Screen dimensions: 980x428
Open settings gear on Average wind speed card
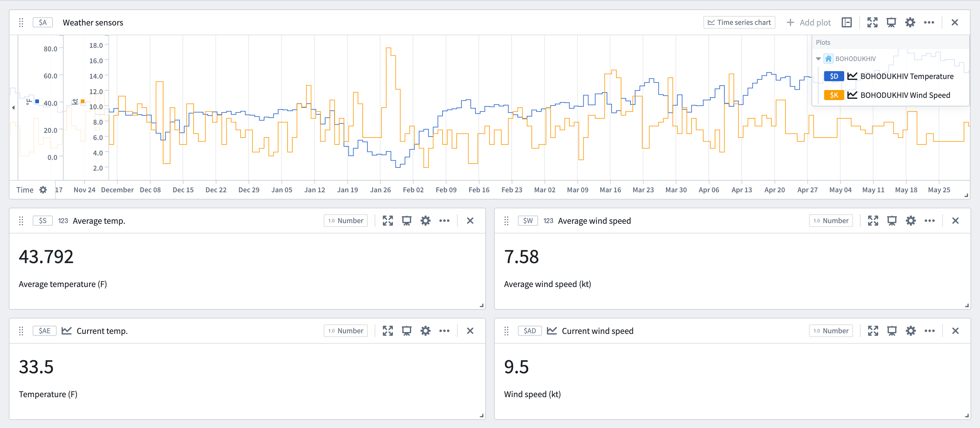[910, 221]
